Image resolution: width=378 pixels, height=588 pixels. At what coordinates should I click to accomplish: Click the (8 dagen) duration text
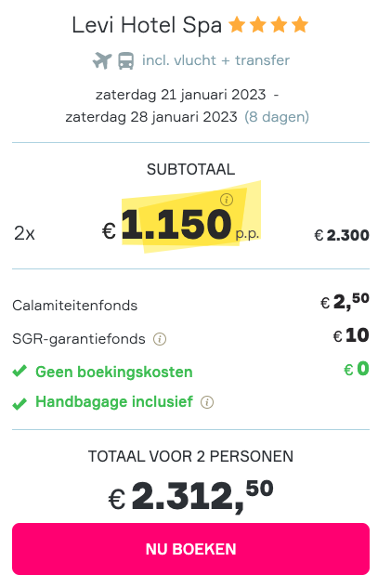(x=277, y=117)
